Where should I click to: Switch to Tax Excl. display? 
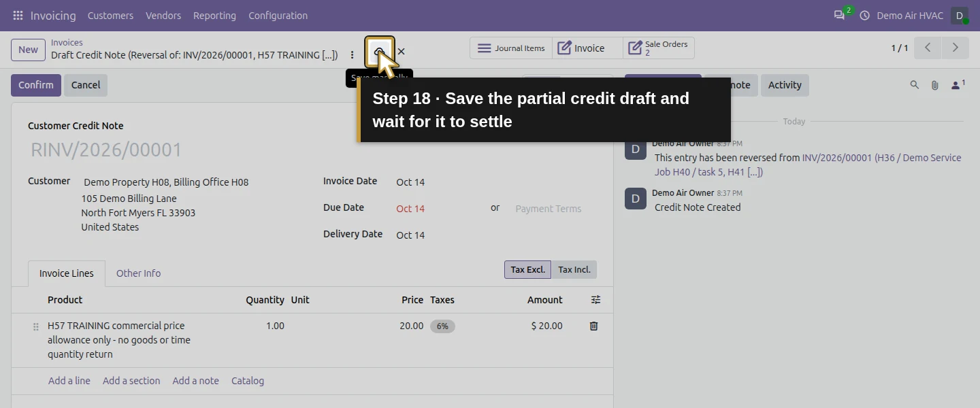pyautogui.click(x=527, y=270)
